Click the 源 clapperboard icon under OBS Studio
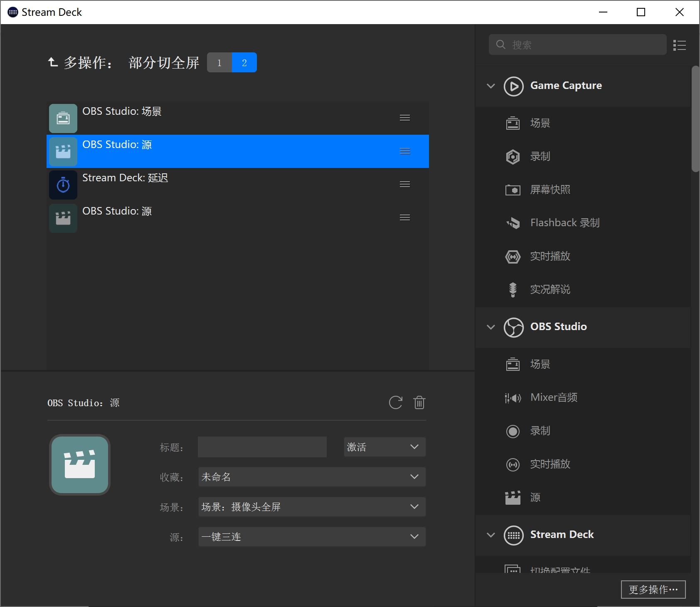Image resolution: width=700 pixels, height=607 pixels. tap(513, 497)
